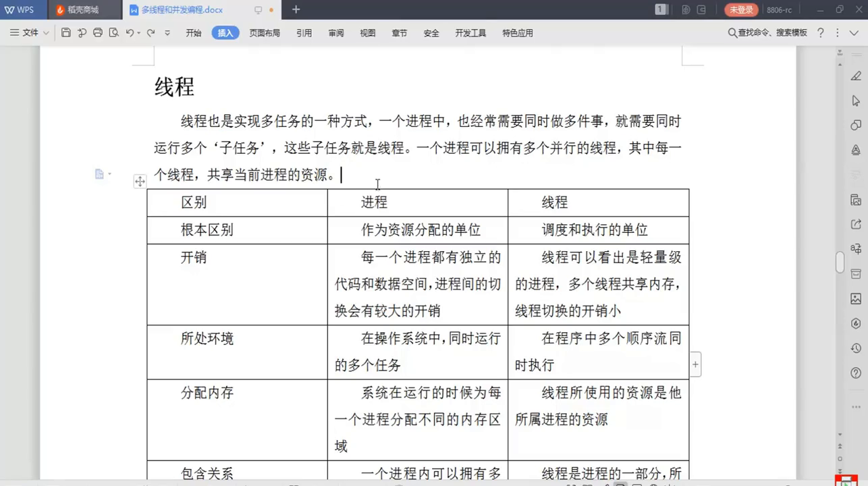Click the shield icon in right sidebar
This screenshot has width=868, height=486.
click(856, 323)
